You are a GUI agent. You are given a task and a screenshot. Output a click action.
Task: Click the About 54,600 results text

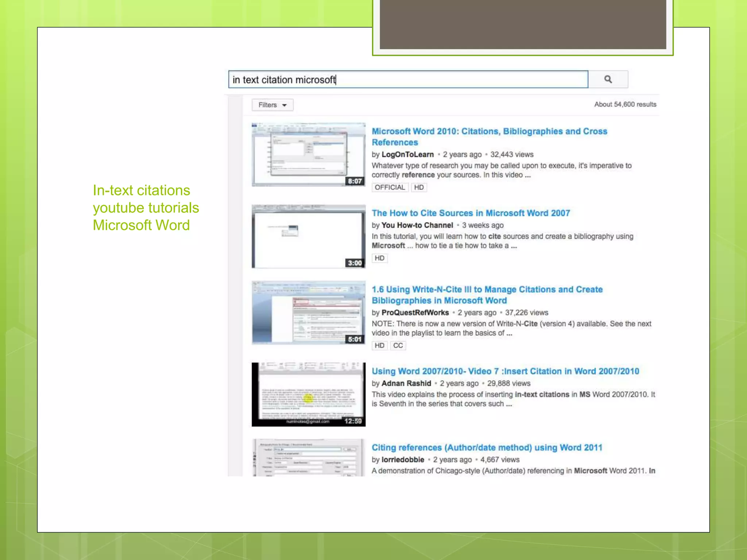[x=625, y=104]
